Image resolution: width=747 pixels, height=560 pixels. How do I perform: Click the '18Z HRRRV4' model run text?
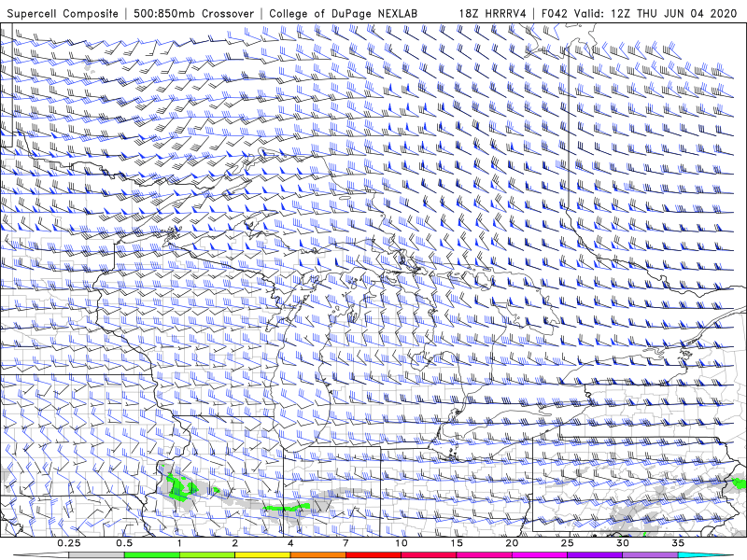click(x=493, y=14)
